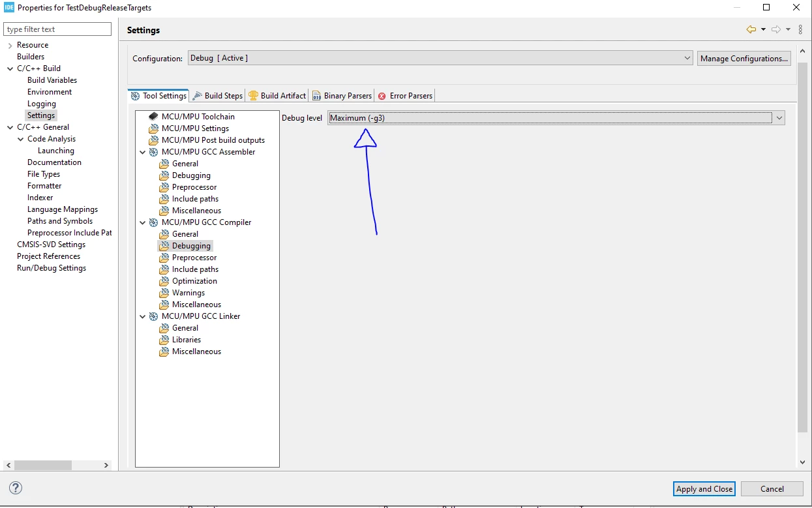Click the Manage Configurations button
Image resolution: width=812 pixels, height=508 pixels.
click(x=744, y=58)
